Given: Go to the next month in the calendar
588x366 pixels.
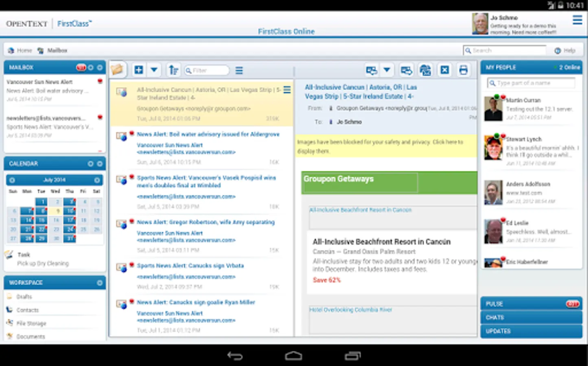Looking at the screenshot, I should click(x=97, y=180).
